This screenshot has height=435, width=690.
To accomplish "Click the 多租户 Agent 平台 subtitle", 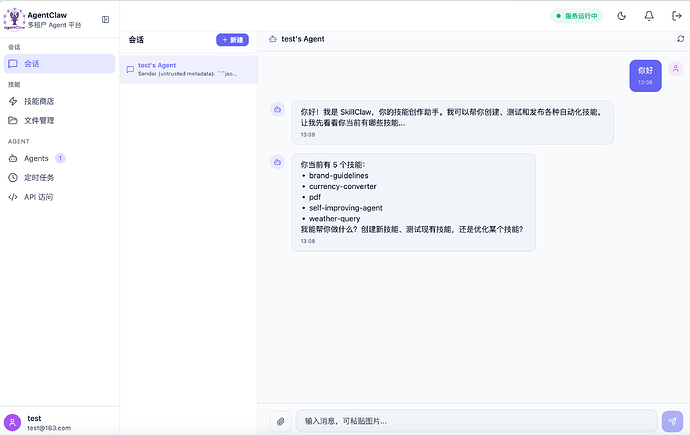I will (54, 25).
